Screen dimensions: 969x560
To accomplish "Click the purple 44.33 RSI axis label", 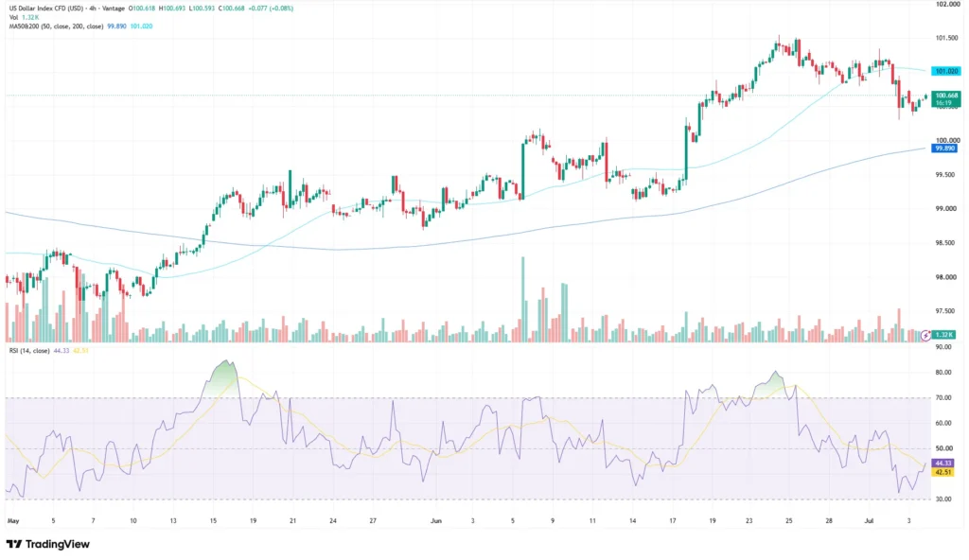I will pyautogui.click(x=943, y=463).
